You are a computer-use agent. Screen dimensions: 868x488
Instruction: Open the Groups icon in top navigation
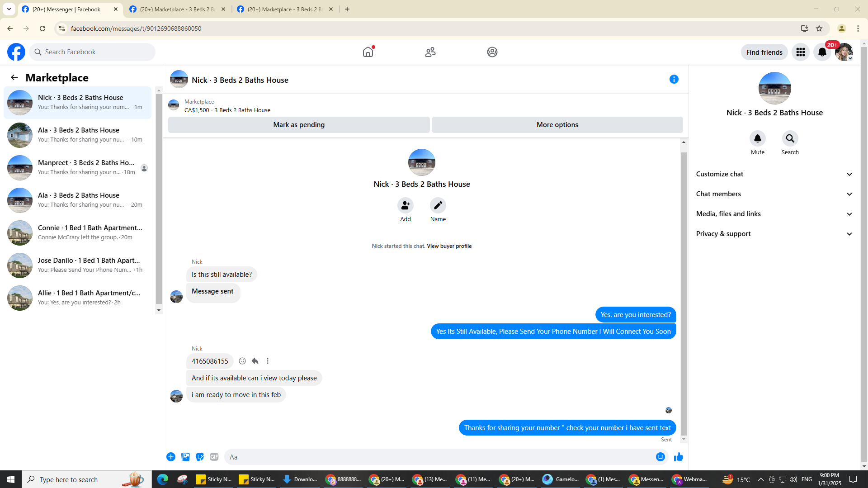pos(492,52)
